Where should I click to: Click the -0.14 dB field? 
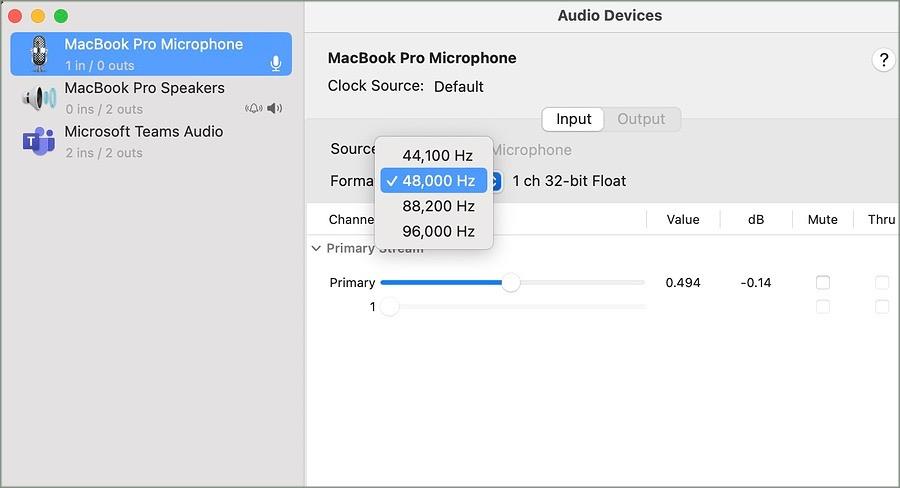coord(755,282)
